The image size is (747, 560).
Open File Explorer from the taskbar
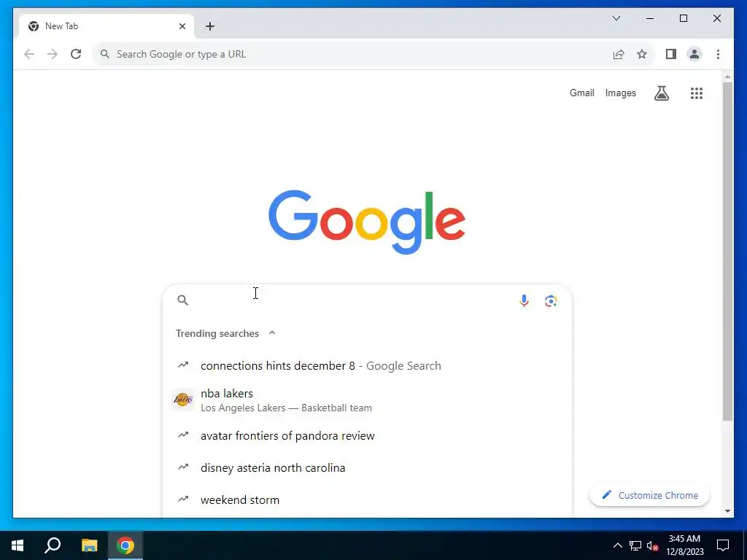[x=89, y=545]
